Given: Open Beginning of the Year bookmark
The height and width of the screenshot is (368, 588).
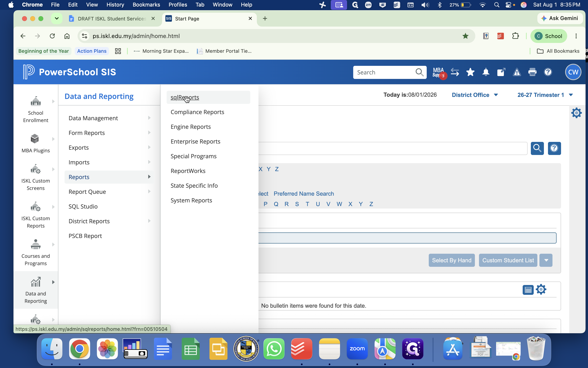Looking at the screenshot, I should 43,51.
